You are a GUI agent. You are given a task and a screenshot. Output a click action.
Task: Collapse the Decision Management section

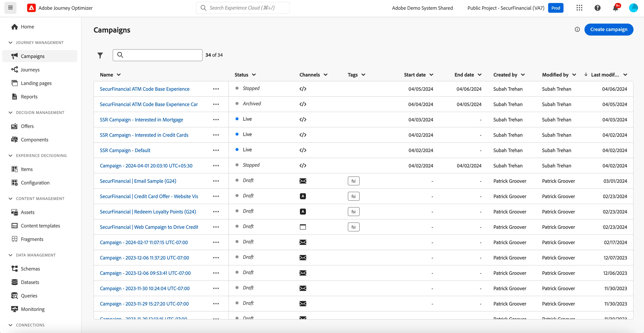[10, 113]
